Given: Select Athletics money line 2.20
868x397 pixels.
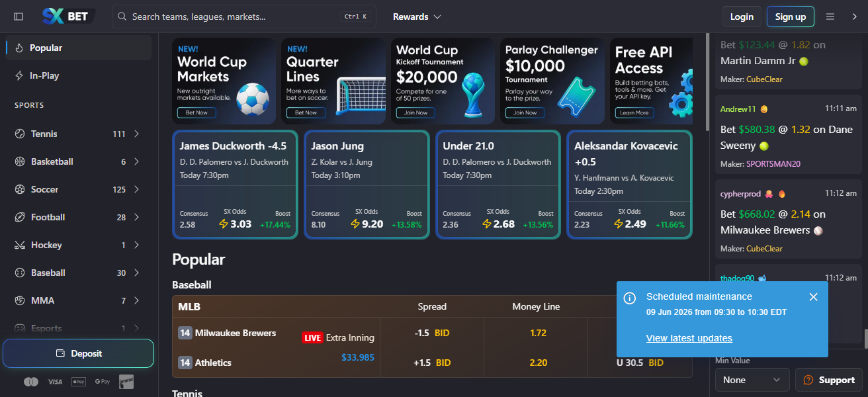Looking at the screenshot, I should (538, 363).
